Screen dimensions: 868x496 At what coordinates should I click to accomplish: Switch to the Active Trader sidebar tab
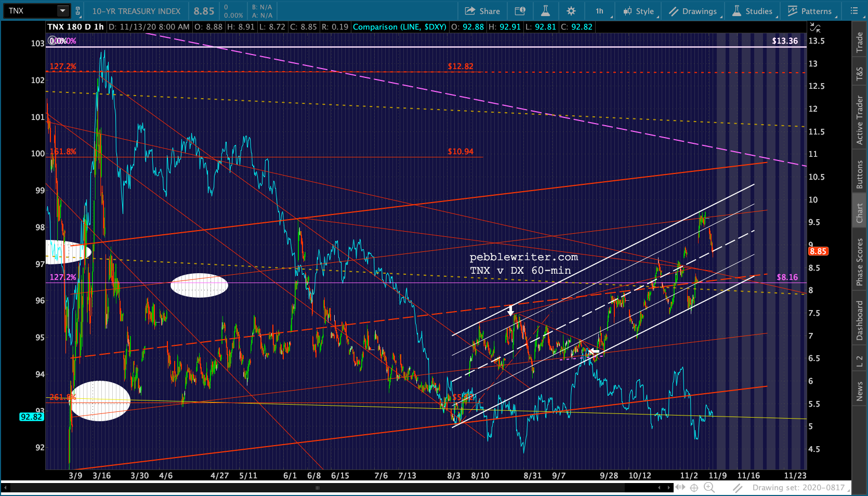[x=860, y=120]
